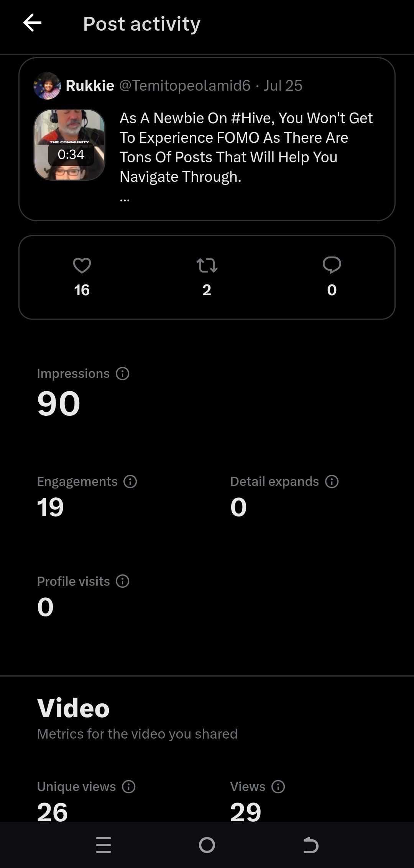This screenshot has width=414, height=868.
Task: Expand the truncated post text ellipsis
Action: click(125, 199)
